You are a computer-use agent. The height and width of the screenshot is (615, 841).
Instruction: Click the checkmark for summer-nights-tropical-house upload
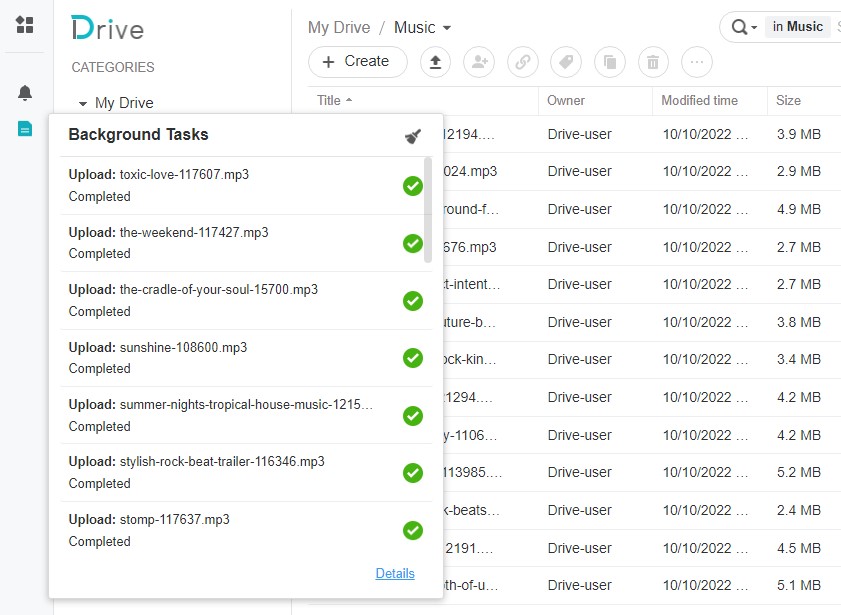pos(412,416)
